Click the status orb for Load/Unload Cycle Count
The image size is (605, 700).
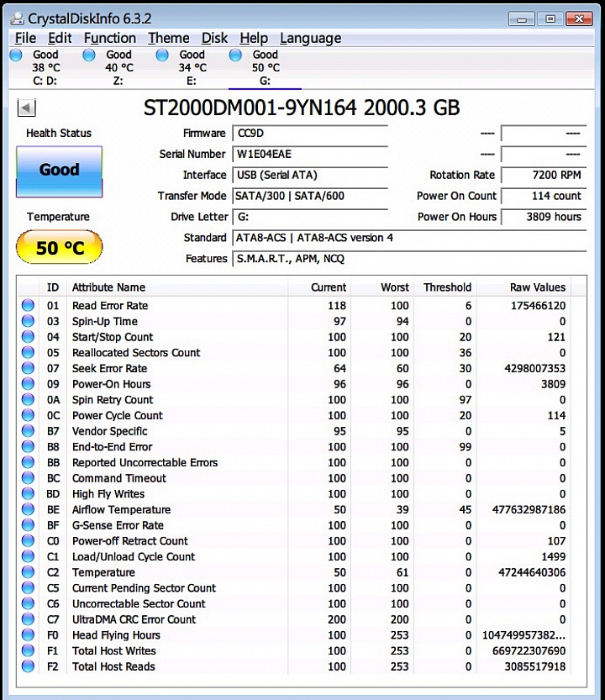[x=28, y=556]
